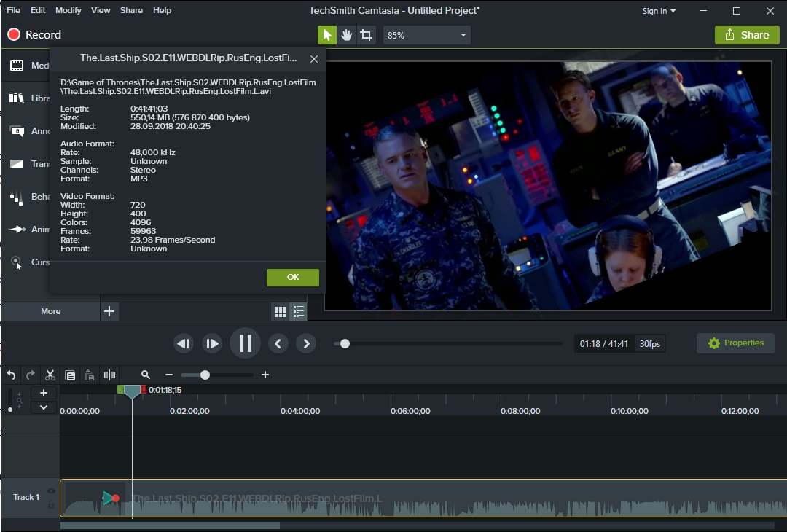This screenshot has height=532, width=787.
Task: Click the Split clip icon
Action: point(109,375)
